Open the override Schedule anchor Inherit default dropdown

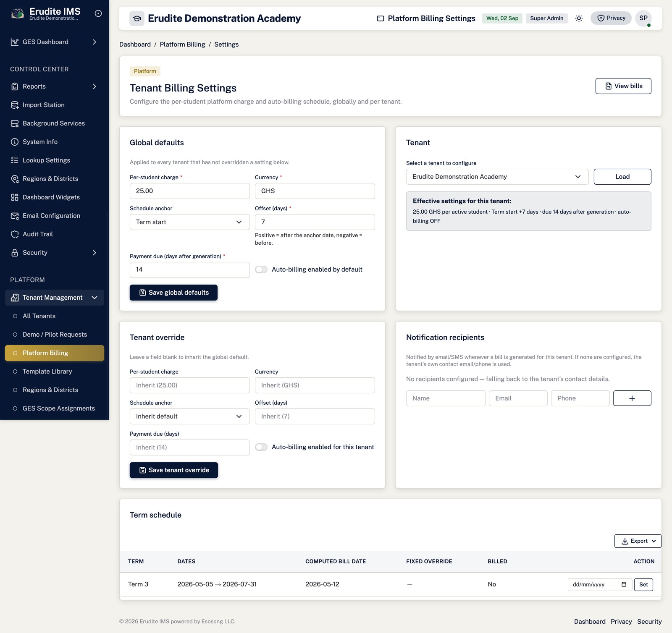click(x=190, y=416)
